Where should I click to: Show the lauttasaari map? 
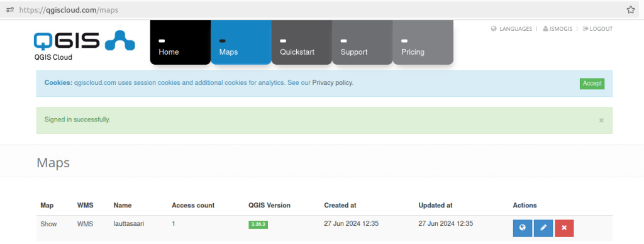tap(48, 224)
